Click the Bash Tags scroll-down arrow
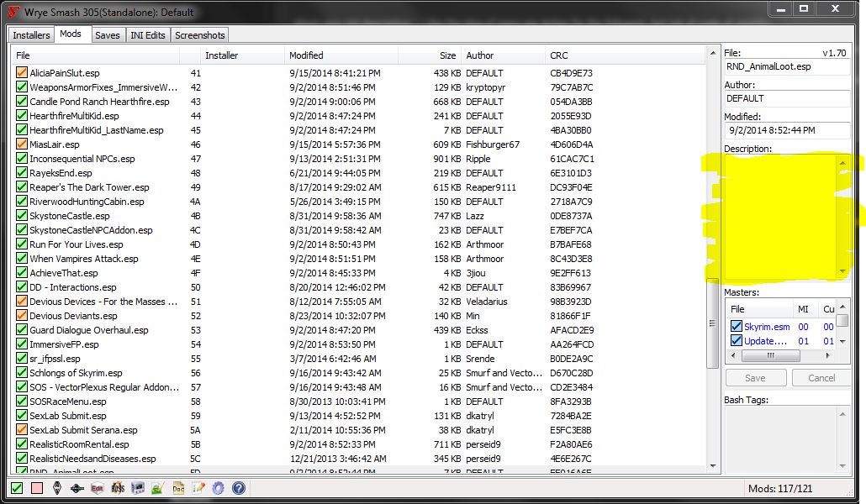 pos(842,466)
